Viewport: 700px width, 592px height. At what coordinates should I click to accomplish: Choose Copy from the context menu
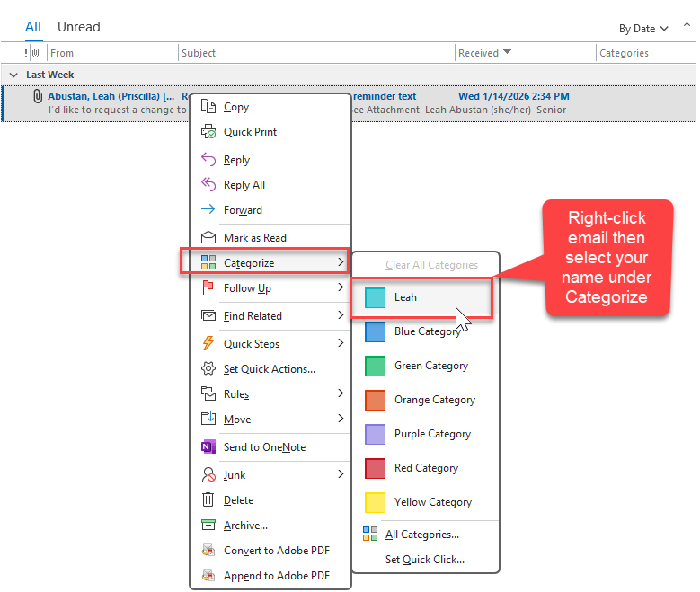[270, 107]
